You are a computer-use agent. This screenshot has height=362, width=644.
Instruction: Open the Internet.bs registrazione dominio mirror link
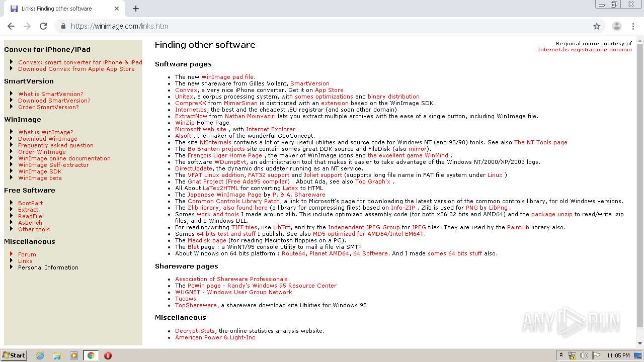click(585, 49)
